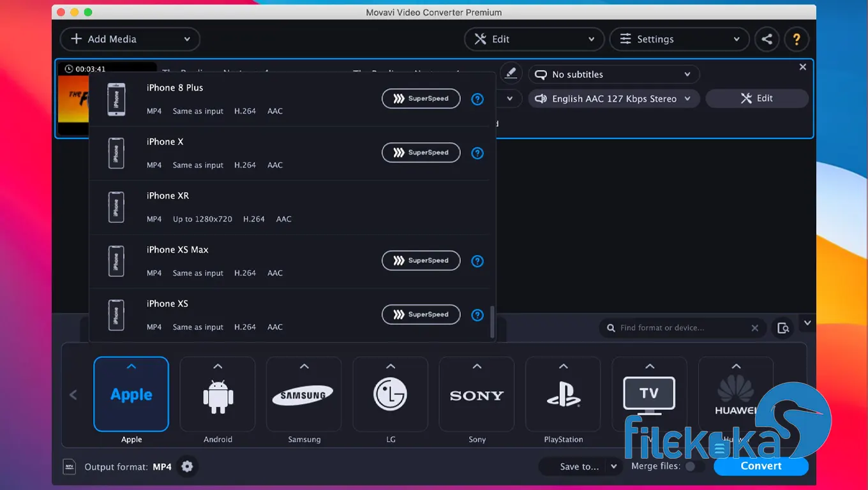Go to previous device categories with left arrow
868x490 pixels.
73,395
